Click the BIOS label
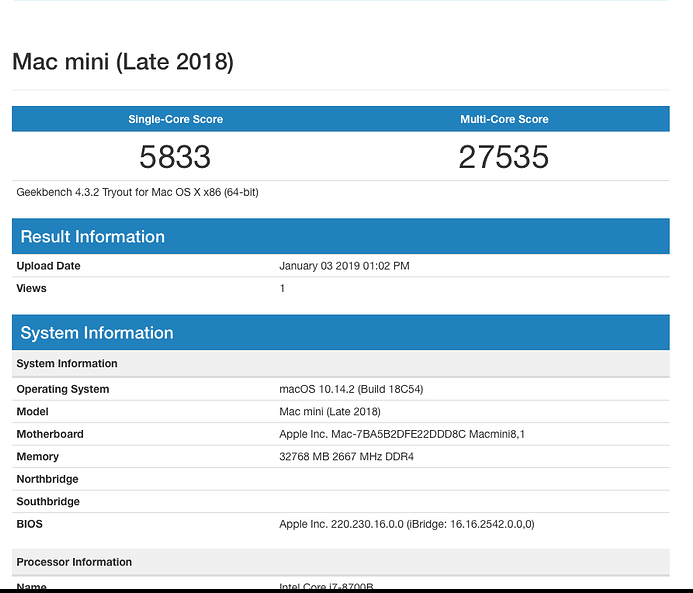Image resolution: width=693 pixels, height=593 pixels. (x=30, y=525)
